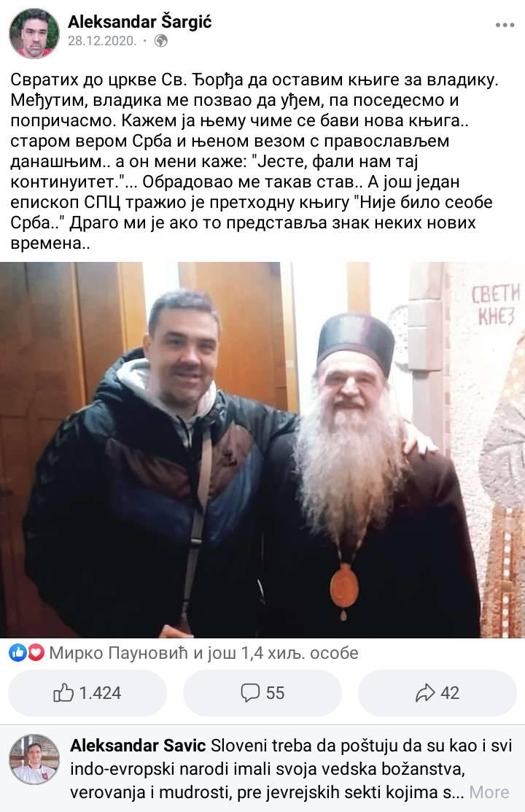The height and width of the screenshot is (812, 525).
Task: Open Aleksandar Savic's commenter avatar
Action: click(x=34, y=759)
